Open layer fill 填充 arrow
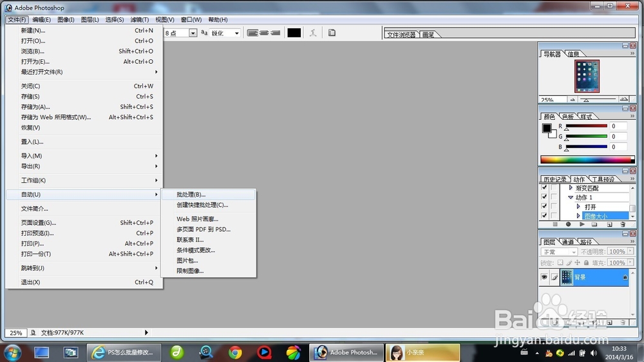 630,262
